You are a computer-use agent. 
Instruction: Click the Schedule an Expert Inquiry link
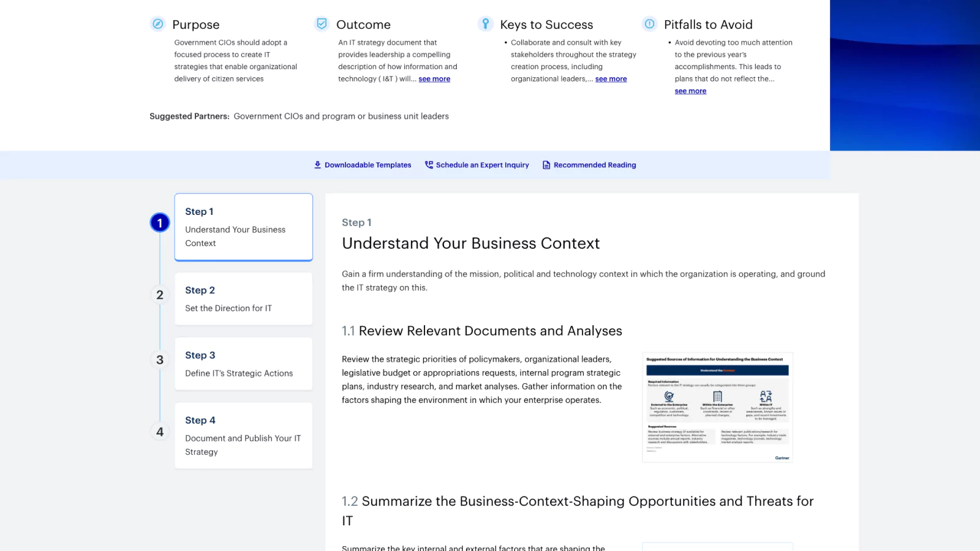pyautogui.click(x=483, y=165)
